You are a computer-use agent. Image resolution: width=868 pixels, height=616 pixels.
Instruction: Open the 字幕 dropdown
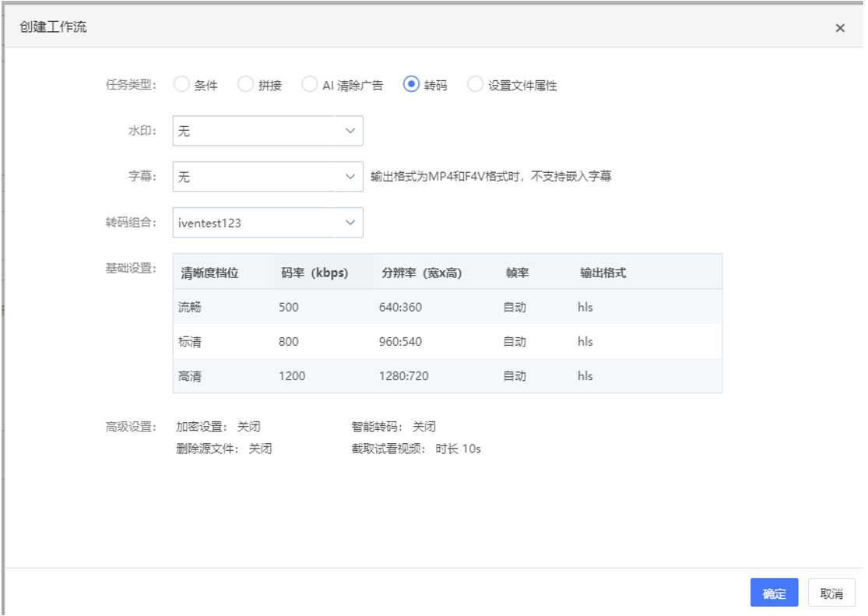pos(268,177)
